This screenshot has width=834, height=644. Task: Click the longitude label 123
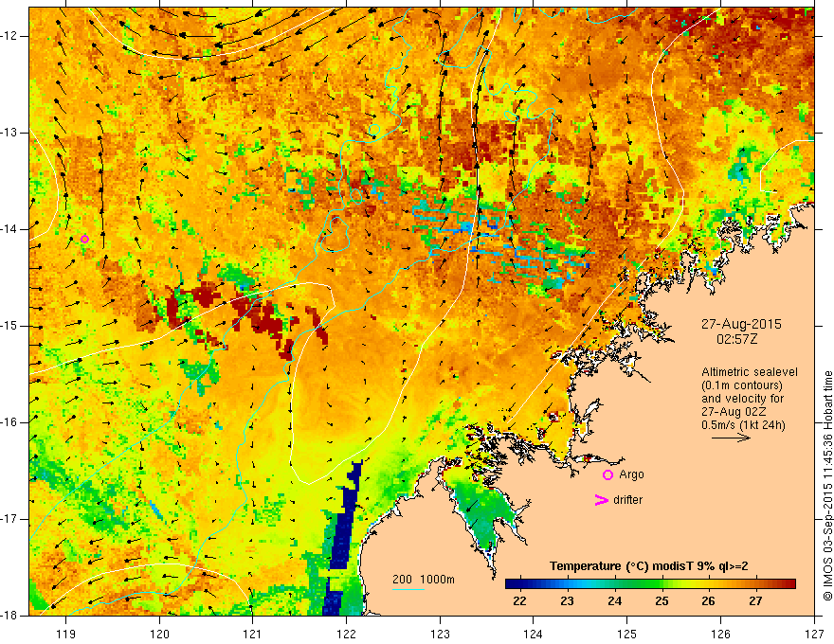tap(440, 634)
